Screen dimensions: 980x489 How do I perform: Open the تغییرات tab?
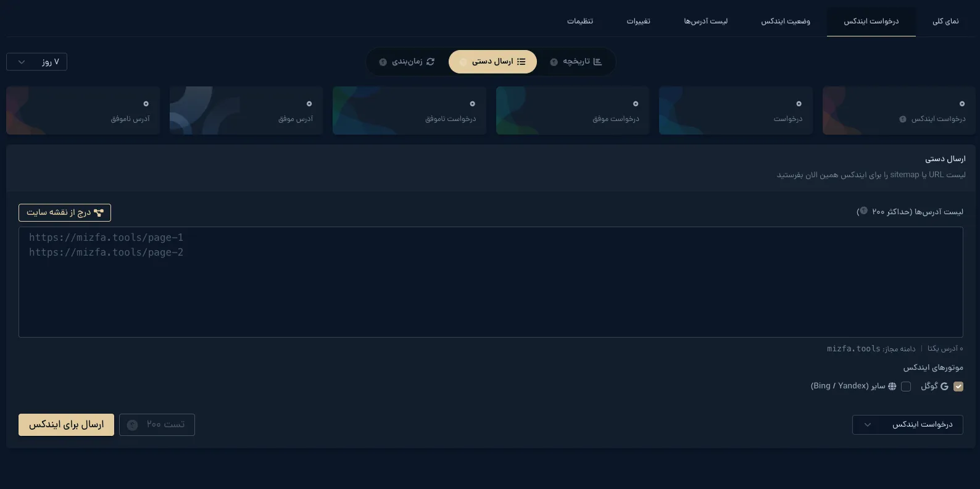[x=639, y=22]
